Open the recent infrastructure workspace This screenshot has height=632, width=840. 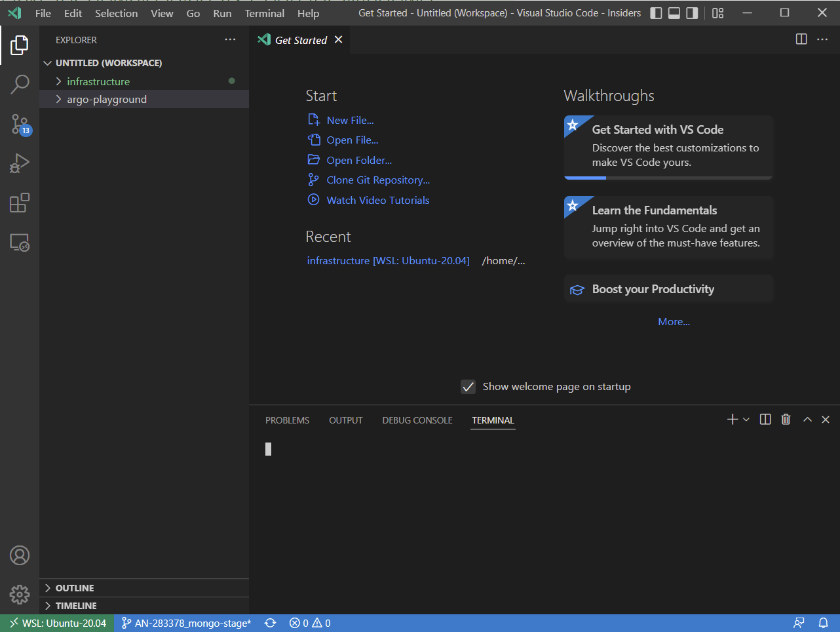[389, 260]
